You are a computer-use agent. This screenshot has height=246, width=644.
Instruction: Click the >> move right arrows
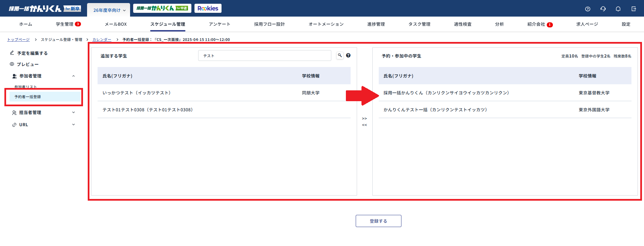pyautogui.click(x=365, y=118)
